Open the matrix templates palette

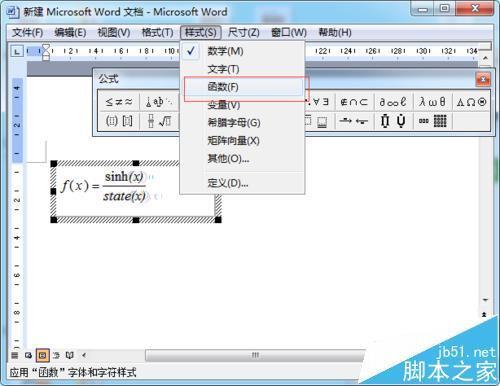(x=432, y=121)
